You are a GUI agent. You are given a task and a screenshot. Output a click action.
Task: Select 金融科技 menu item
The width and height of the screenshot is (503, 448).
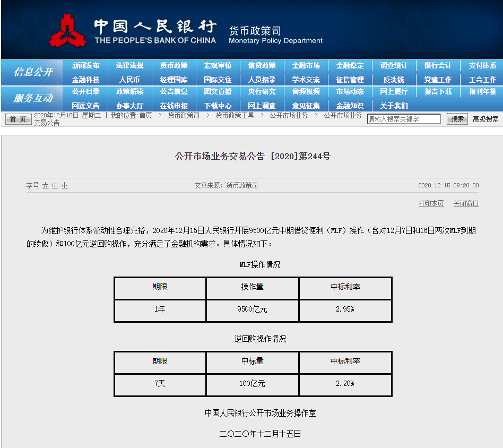pyautogui.click(x=85, y=80)
